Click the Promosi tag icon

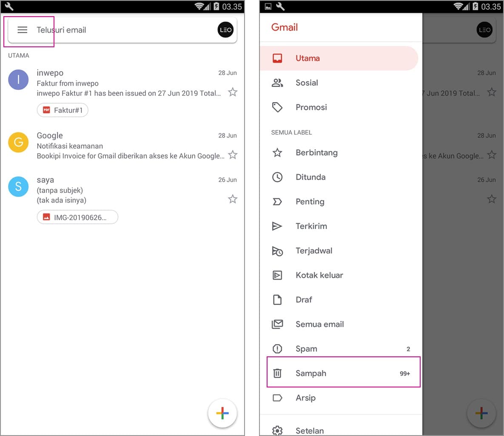(277, 107)
